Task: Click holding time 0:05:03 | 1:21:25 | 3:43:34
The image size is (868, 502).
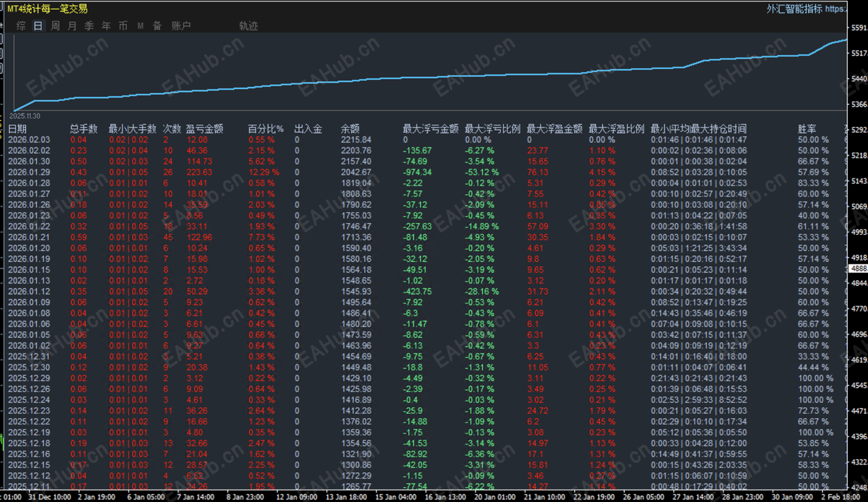Action: click(x=699, y=248)
